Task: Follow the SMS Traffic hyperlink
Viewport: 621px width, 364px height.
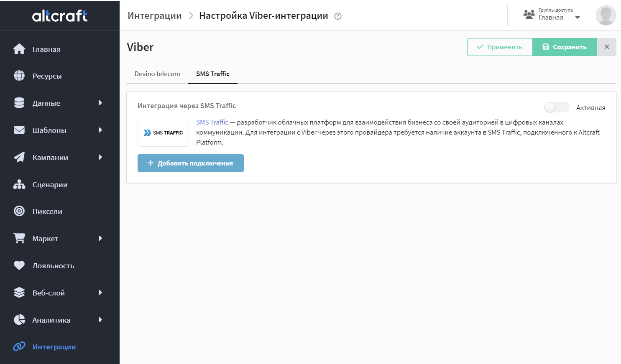Action: [x=212, y=122]
